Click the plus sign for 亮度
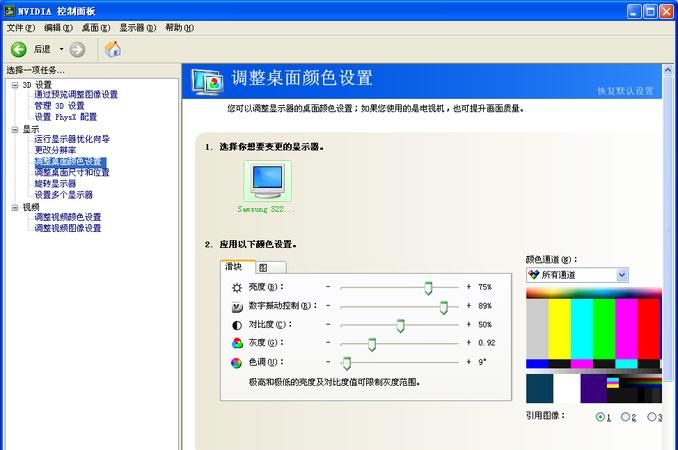 (x=469, y=287)
